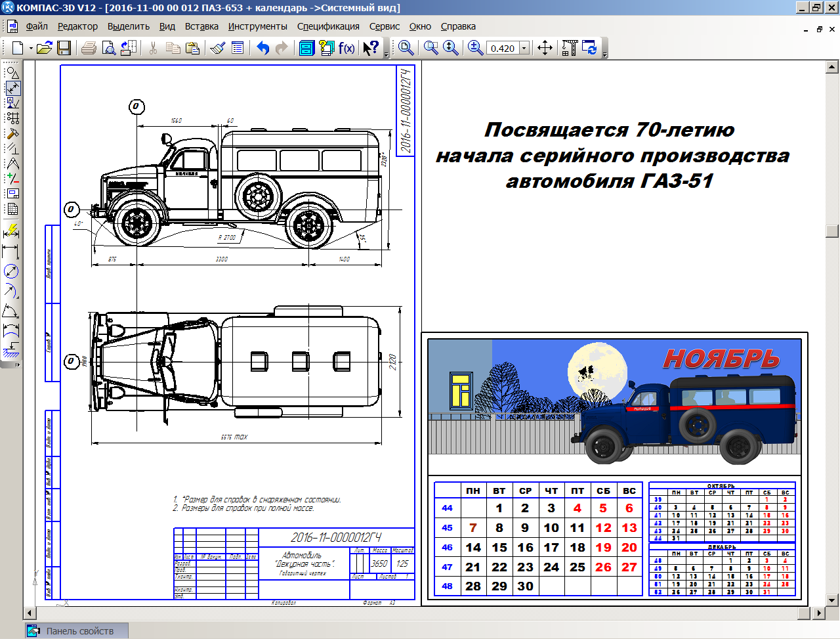
Task: Select the Arc length dimension tool
Action: tap(11, 330)
